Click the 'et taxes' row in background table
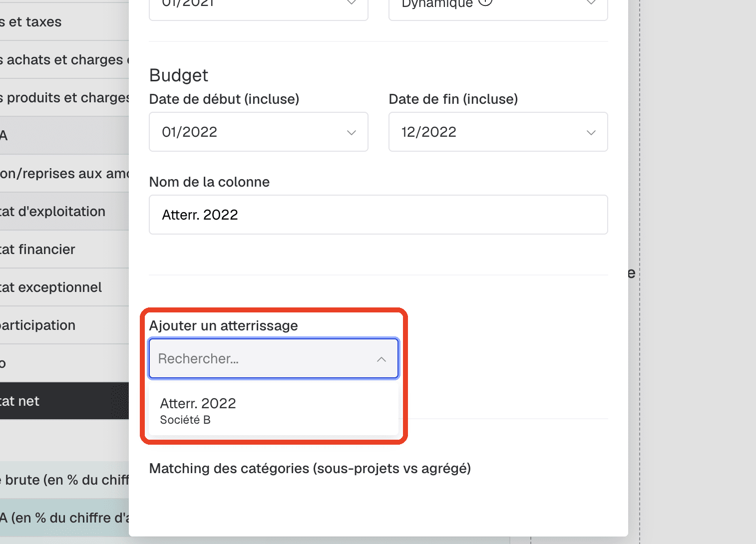 [64, 22]
